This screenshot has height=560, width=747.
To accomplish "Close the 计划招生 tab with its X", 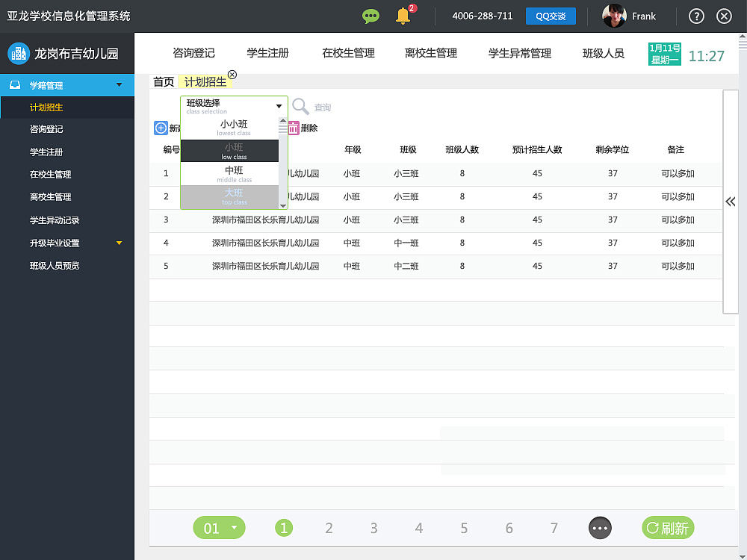I will (232, 75).
